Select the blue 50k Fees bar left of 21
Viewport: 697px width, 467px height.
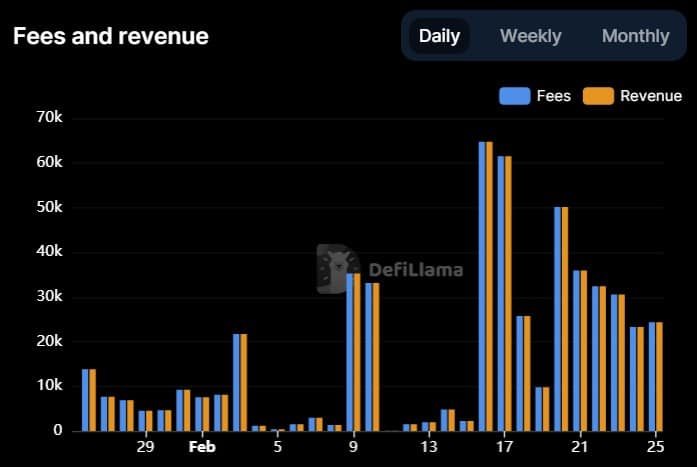tap(557, 318)
